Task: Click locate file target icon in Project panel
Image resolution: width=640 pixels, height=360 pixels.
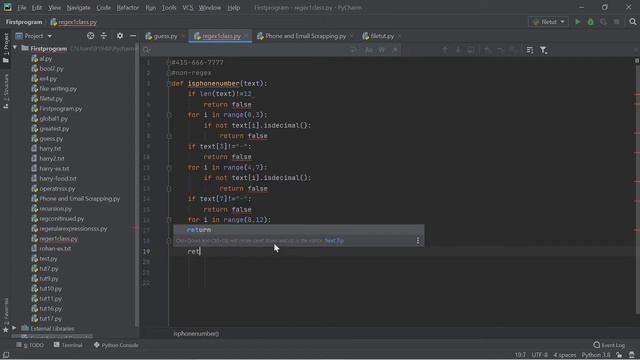Action: [91, 36]
